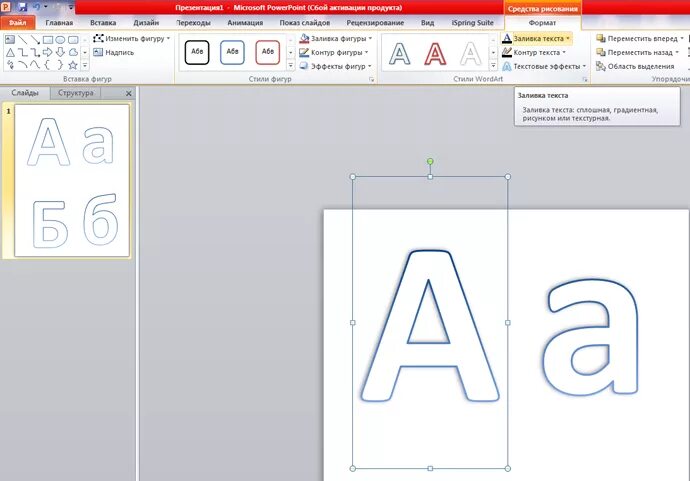Viewport: 690px width, 481px height.
Task: Open Контур текста dropdown
Action: [534, 52]
